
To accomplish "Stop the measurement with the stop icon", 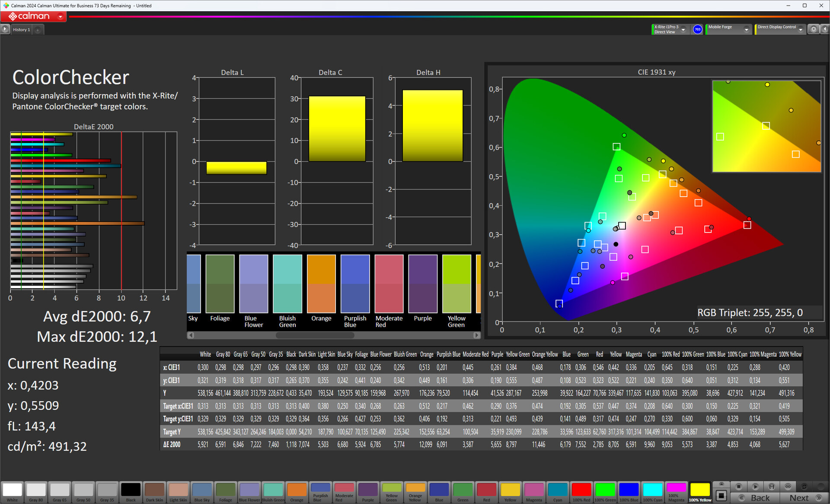I will click(x=739, y=486).
